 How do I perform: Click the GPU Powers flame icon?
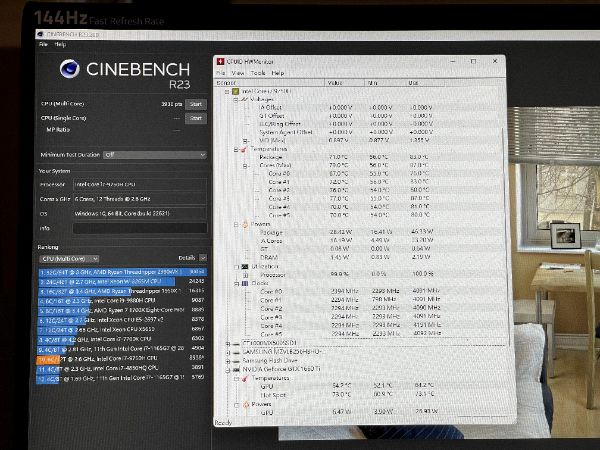pos(246,404)
